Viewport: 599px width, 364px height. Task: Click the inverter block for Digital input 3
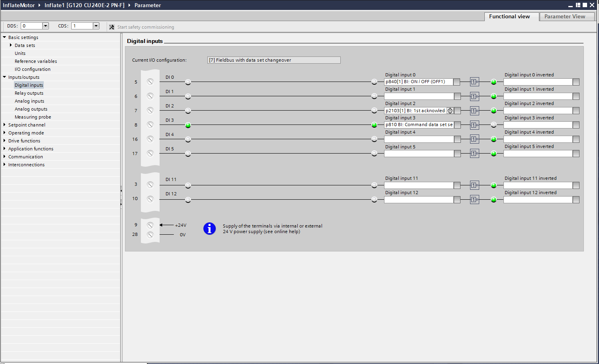(x=474, y=125)
